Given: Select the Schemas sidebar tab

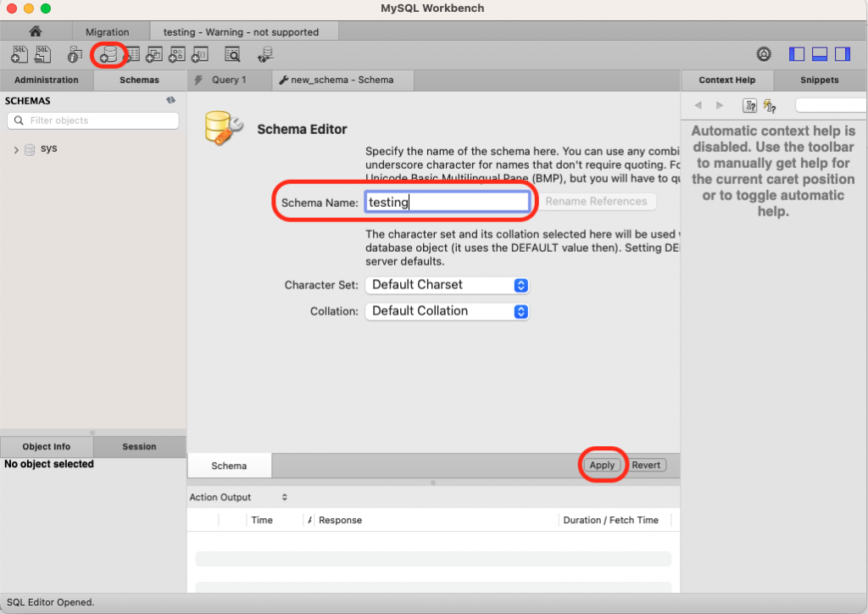Looking at the screenshot, I should (140, 80).
